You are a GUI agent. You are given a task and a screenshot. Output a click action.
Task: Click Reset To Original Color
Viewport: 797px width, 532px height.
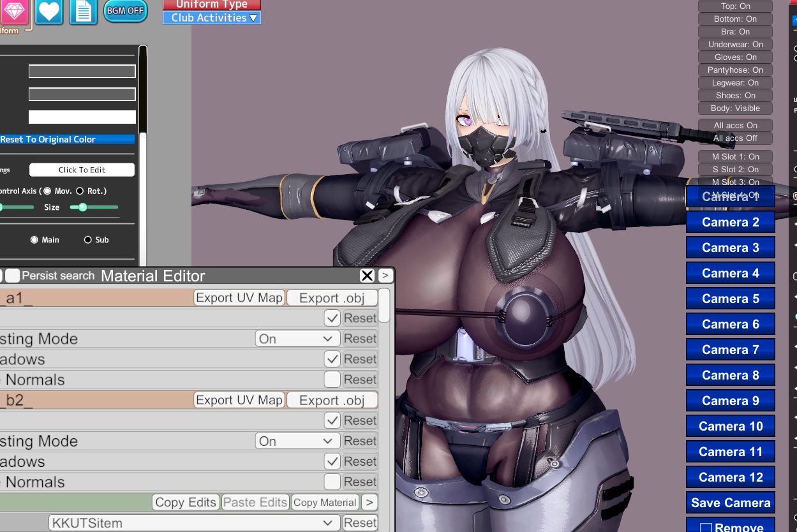[x=67, y=139]
